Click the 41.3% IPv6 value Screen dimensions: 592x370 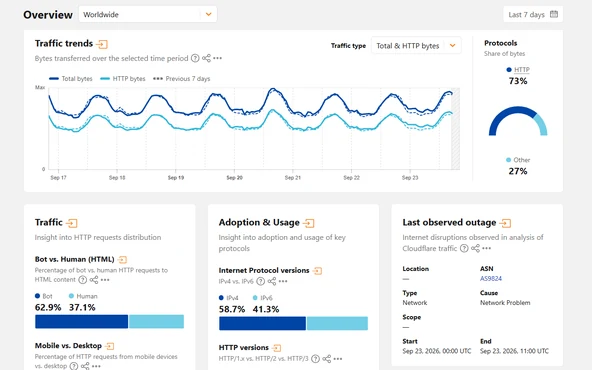click(266, 310)
